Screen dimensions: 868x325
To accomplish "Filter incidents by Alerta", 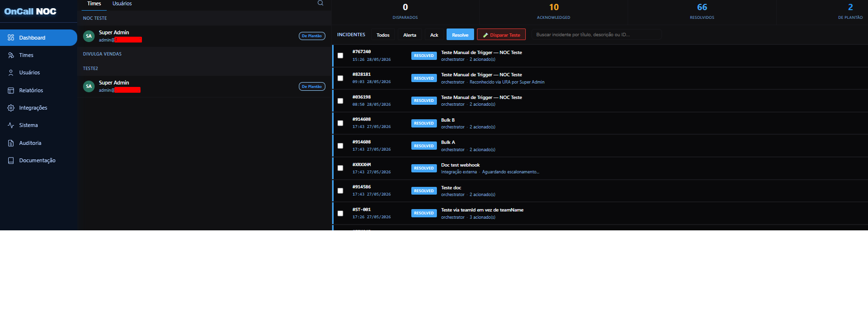I will (410, 35).
